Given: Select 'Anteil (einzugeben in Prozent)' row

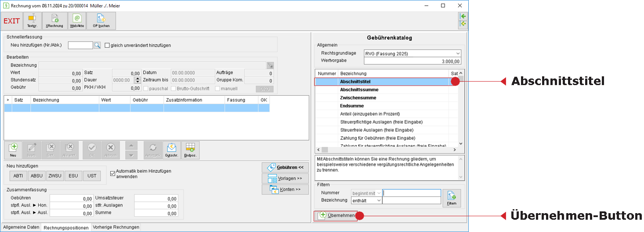Looking at the screenshot, I should tap(387, 114).
